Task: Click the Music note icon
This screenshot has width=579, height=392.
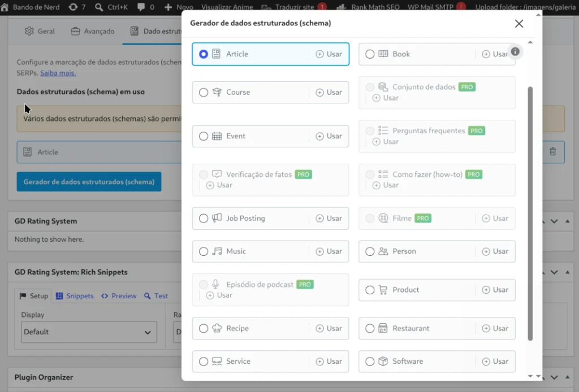Action: (x=217, y=251)
